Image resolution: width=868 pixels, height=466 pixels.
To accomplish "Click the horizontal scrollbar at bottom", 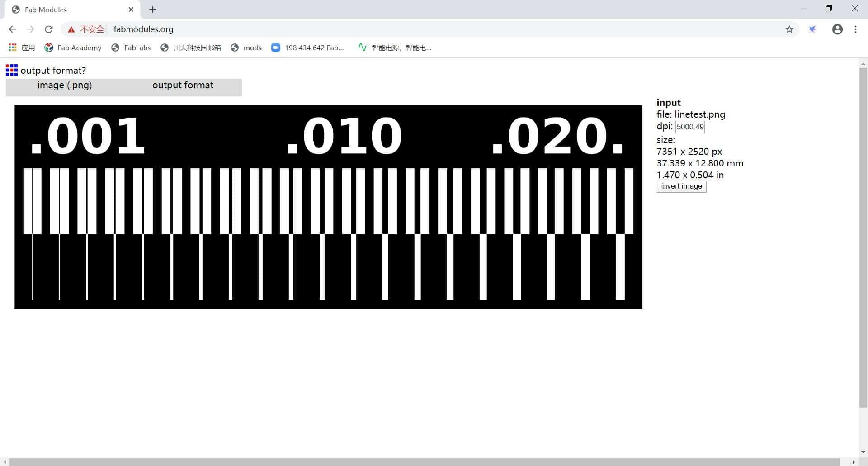I will [x=425, y=462].
